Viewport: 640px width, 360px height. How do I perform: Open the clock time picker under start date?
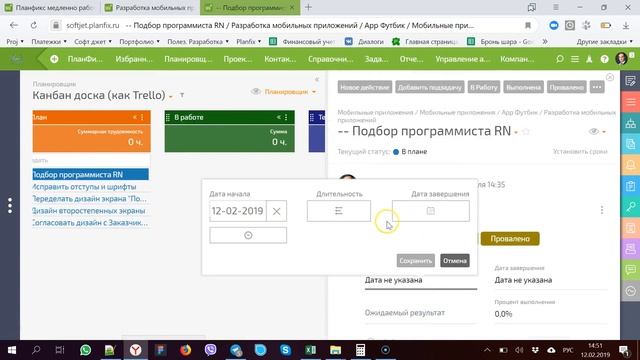coord(248,236)
